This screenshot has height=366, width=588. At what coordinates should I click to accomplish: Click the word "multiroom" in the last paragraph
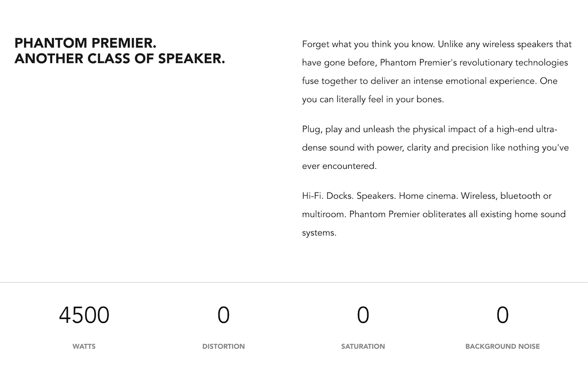(323, 214)
